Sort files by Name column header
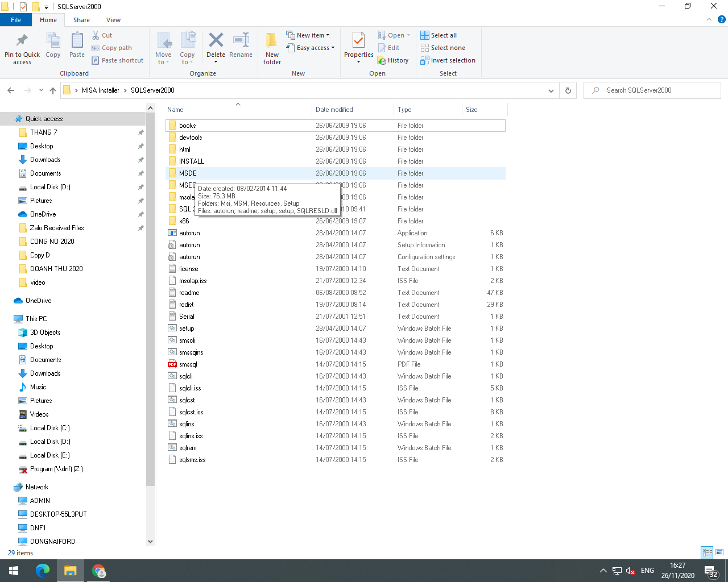The height and width of the screenshot is (582, 728). coord(238,110)
